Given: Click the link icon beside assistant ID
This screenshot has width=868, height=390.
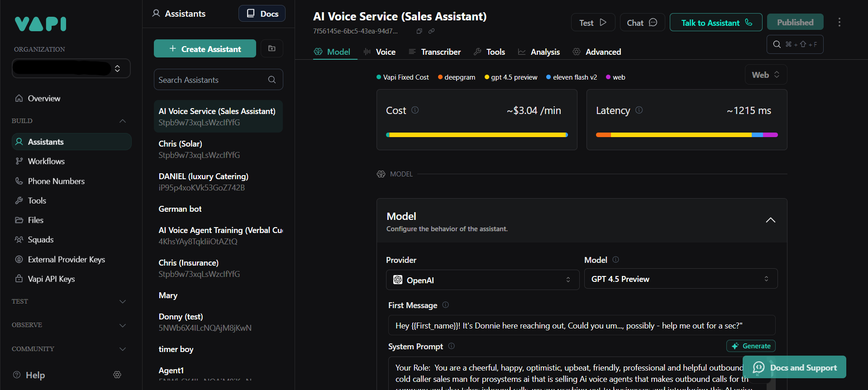Looking at the screenshot, I should (431, 31).
